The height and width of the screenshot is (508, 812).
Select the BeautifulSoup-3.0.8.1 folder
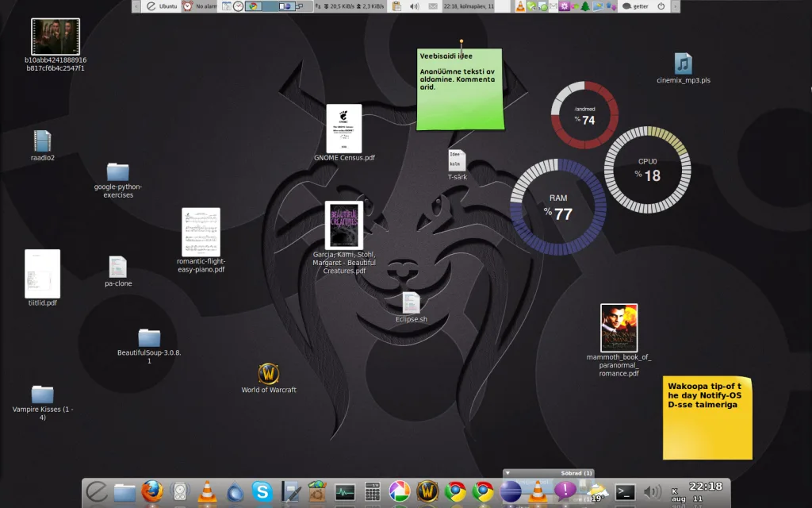(149, 338)
